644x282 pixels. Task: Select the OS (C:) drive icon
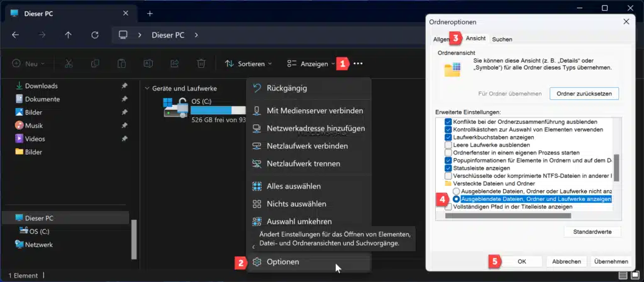point(176,108)
